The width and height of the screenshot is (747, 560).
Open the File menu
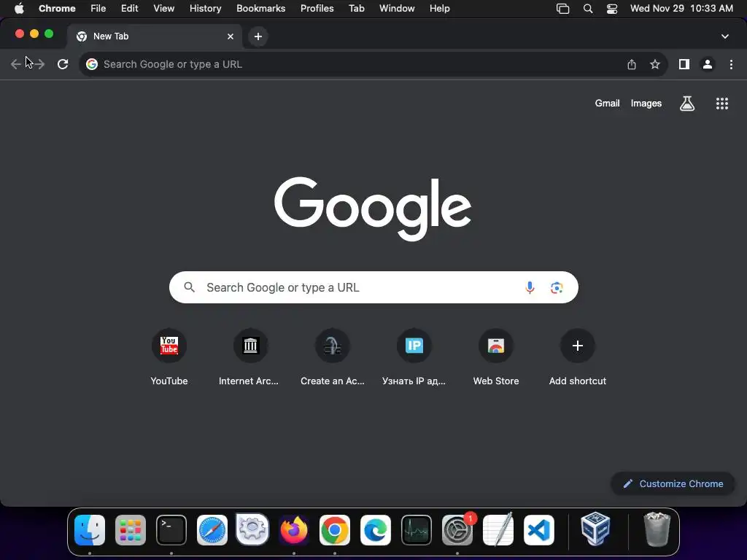point(98,9)
